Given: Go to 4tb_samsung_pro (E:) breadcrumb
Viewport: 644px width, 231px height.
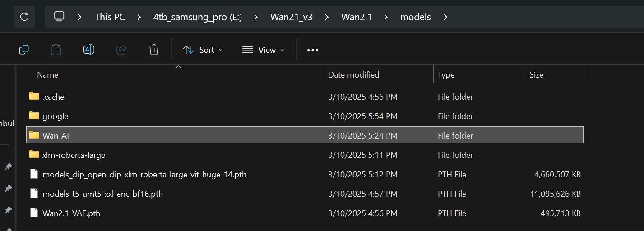Looking at the screenshot, I should [198, 18].
